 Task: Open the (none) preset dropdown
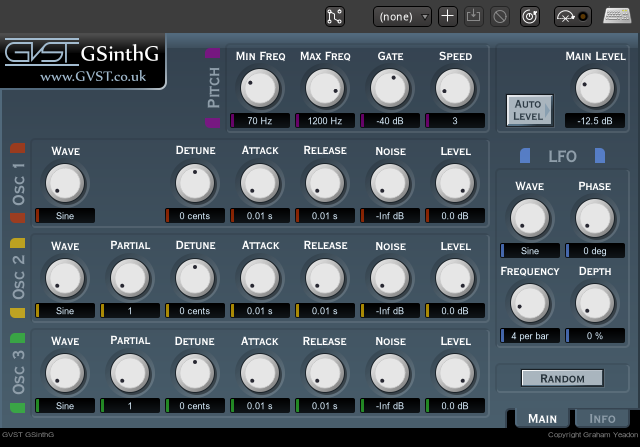coord(402,16)
